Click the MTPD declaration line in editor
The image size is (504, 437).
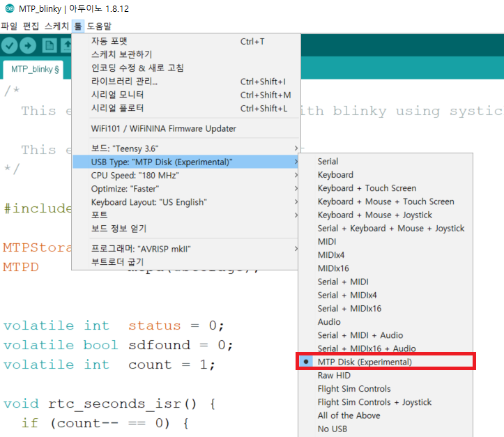21,268
